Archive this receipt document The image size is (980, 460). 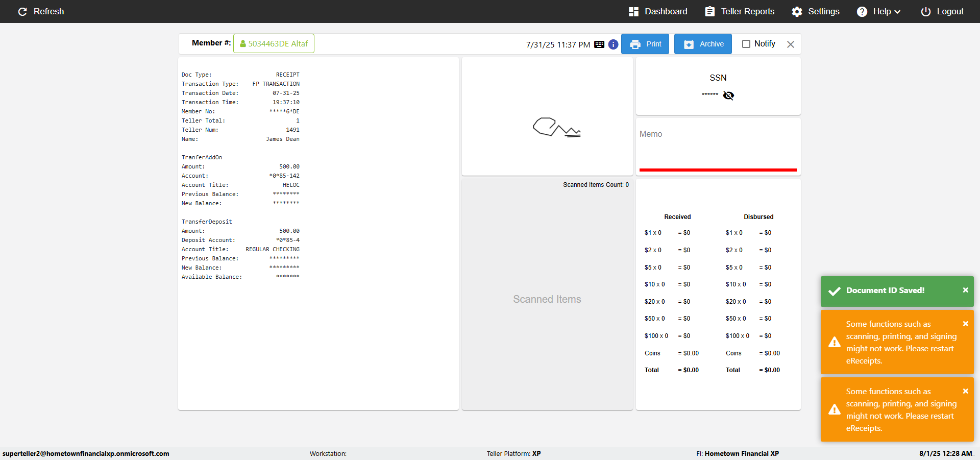(703, 44)
